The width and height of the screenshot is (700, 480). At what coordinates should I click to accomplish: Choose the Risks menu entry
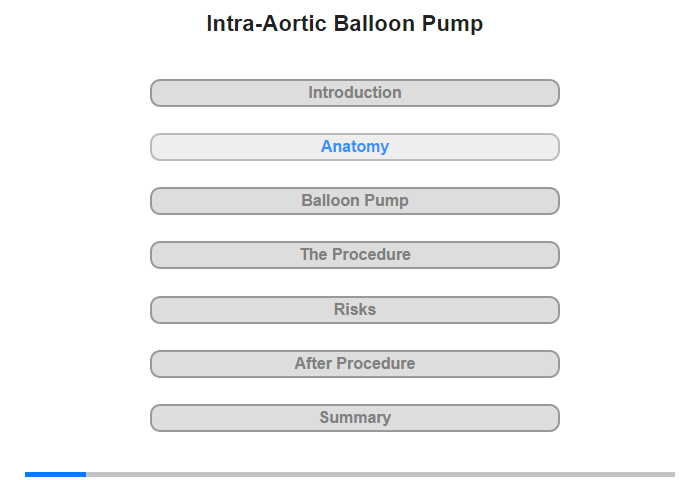[x=355, y=310]
